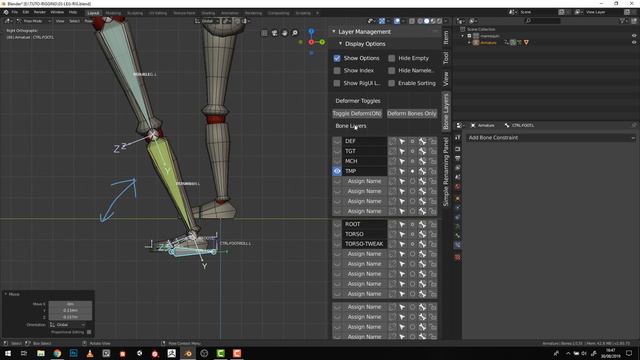Click the pan view hand icon
This screenshot has width=640, height=360.
(x=284, y=33)
